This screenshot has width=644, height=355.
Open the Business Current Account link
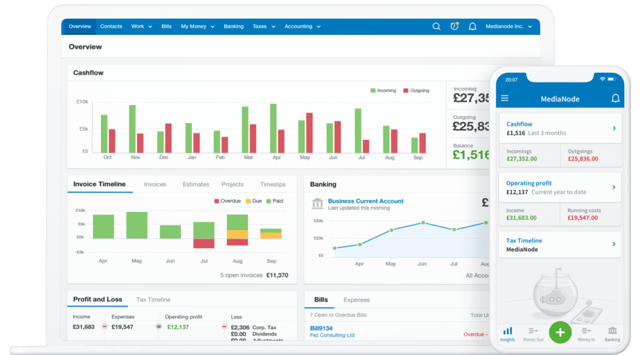point(366,201)
